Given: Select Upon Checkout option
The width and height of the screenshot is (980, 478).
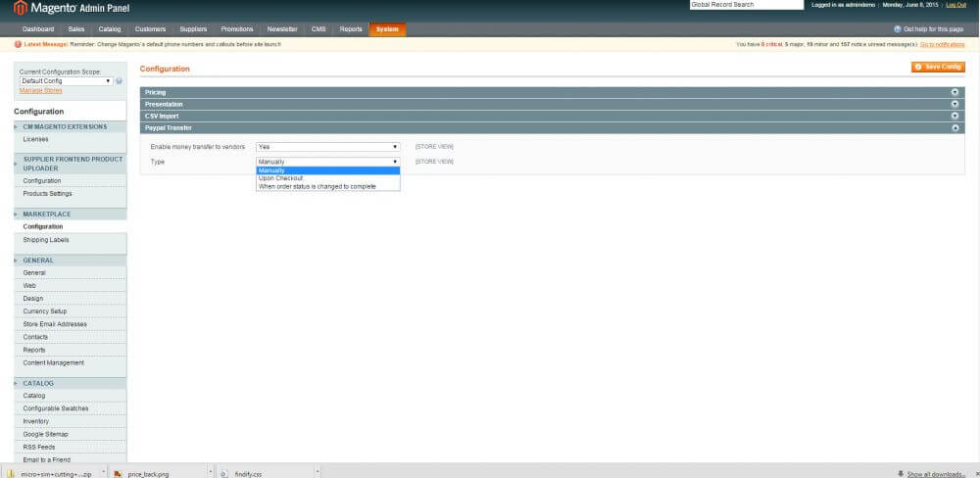Looking at the screenshot, I should click(328, 178).
